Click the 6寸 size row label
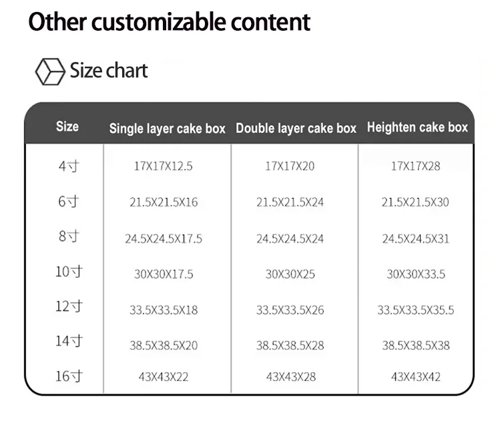Viewport: 504px width, 425px height. point(69,202)
